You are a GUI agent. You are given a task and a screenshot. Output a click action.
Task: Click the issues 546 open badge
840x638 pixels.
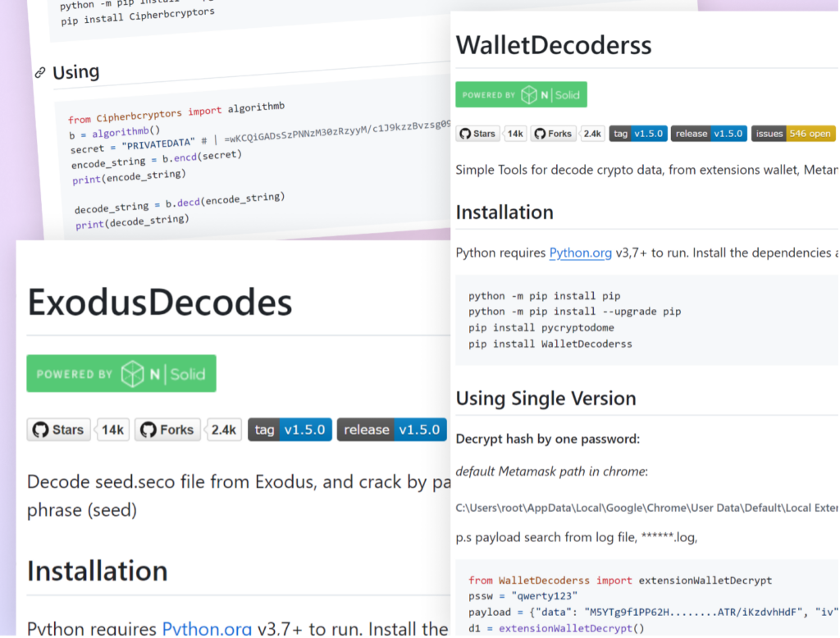[793, 134]
